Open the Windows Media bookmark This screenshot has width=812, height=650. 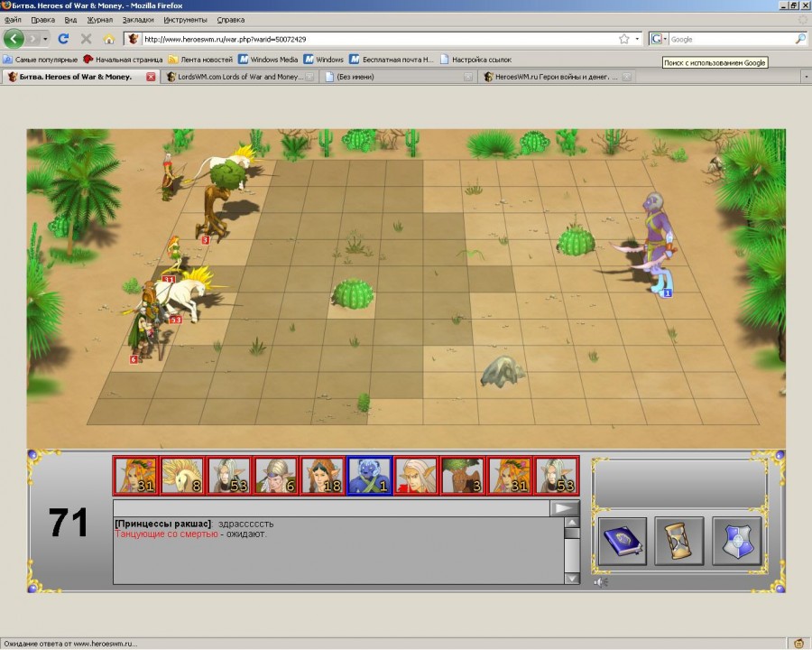point(268,60)
